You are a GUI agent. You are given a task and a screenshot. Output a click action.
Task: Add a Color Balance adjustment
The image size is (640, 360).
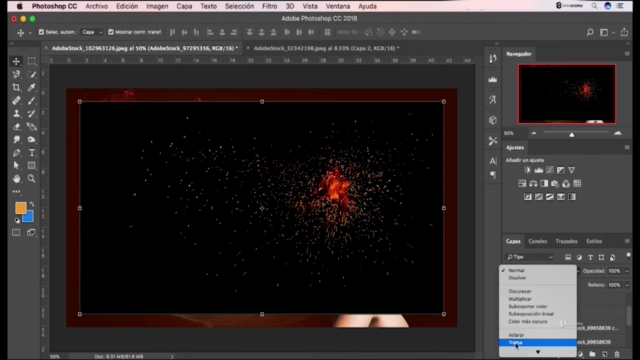(x=533, y=184)
